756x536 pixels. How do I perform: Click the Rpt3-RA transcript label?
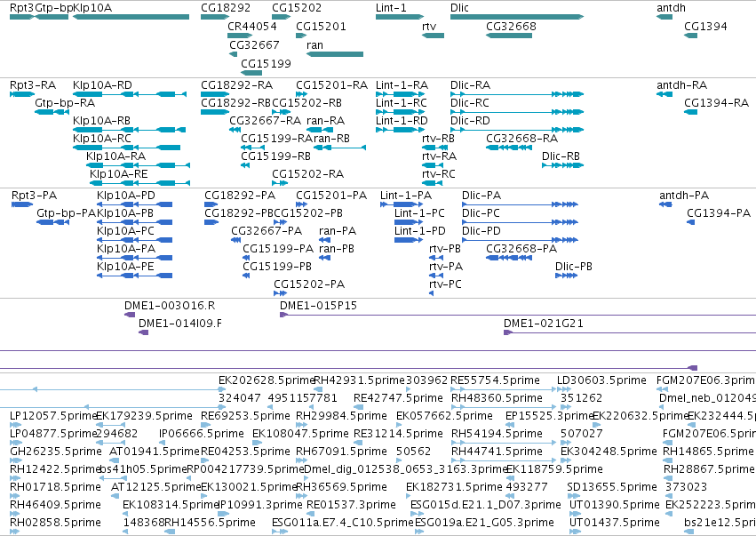pos(33,85)
